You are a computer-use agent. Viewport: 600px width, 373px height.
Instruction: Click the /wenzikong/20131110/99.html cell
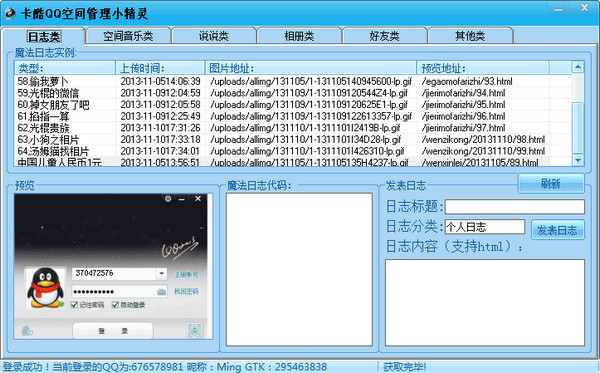[484, 151]
